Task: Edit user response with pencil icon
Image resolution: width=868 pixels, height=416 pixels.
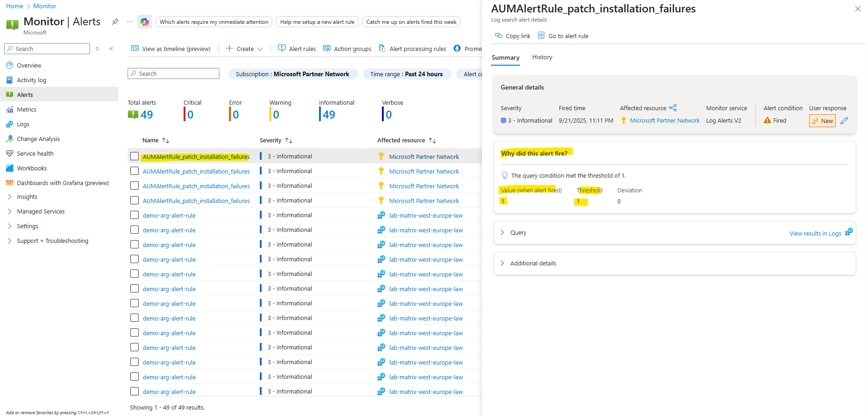Action: pos(844,121)
